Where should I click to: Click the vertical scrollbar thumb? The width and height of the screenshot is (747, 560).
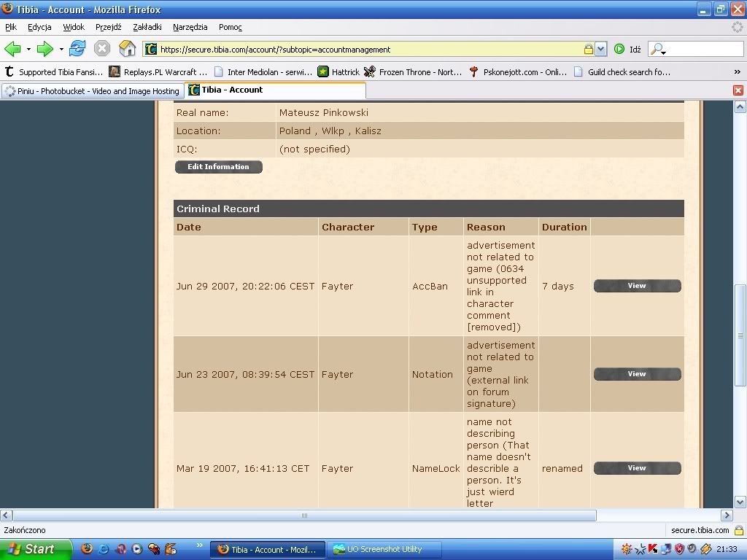click(740, 335)
